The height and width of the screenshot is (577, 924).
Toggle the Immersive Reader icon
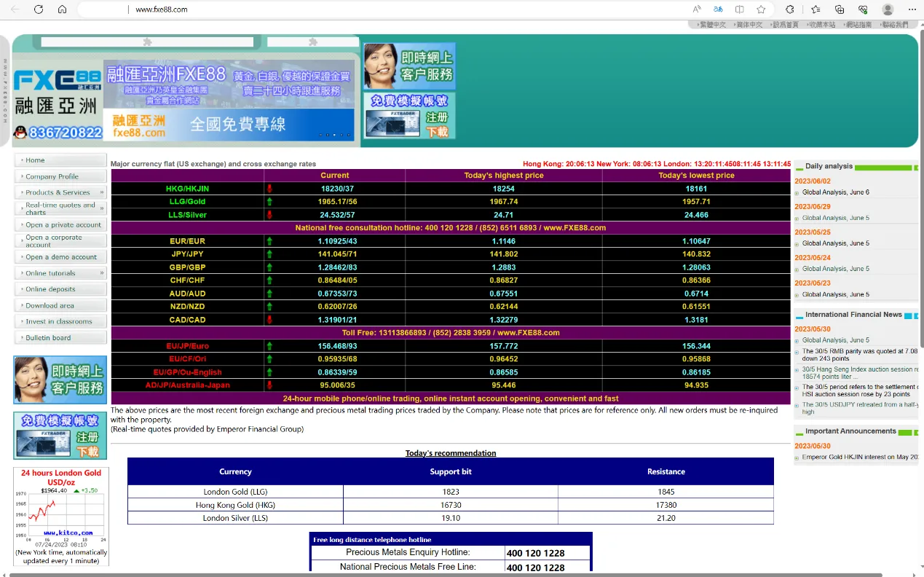pos(739,9)
